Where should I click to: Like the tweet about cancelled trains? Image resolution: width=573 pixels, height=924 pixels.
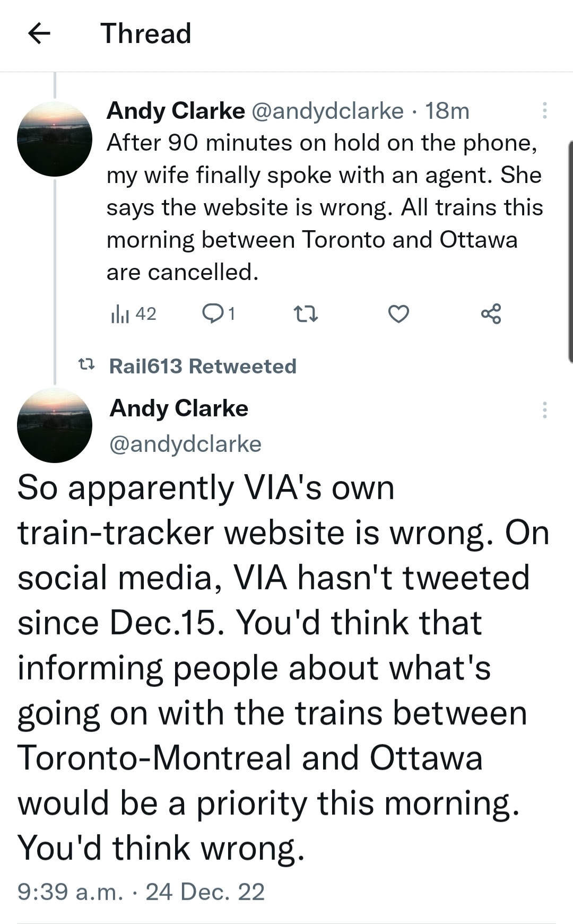(x=398, y=315)
